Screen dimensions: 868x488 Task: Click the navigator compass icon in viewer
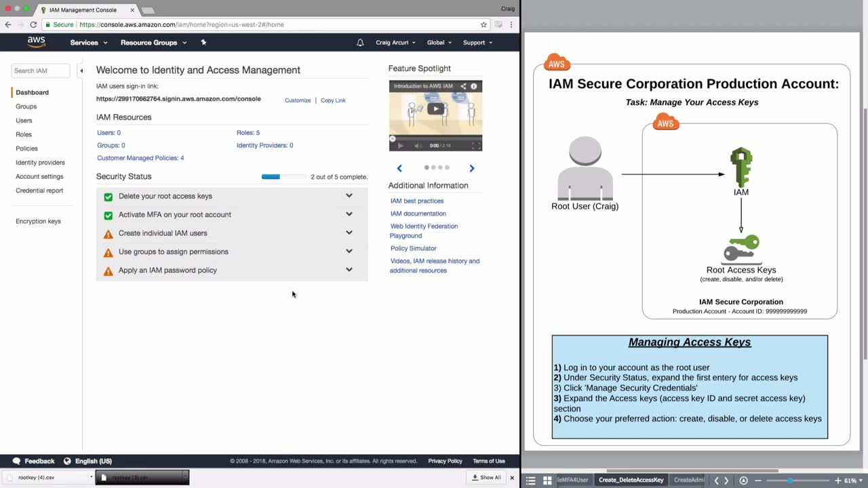tap(743, 481)
